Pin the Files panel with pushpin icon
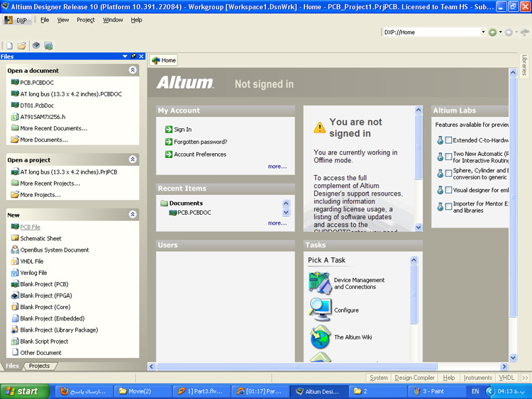Image resolution: width=532 pixels, height=399 pixels. 133,57
